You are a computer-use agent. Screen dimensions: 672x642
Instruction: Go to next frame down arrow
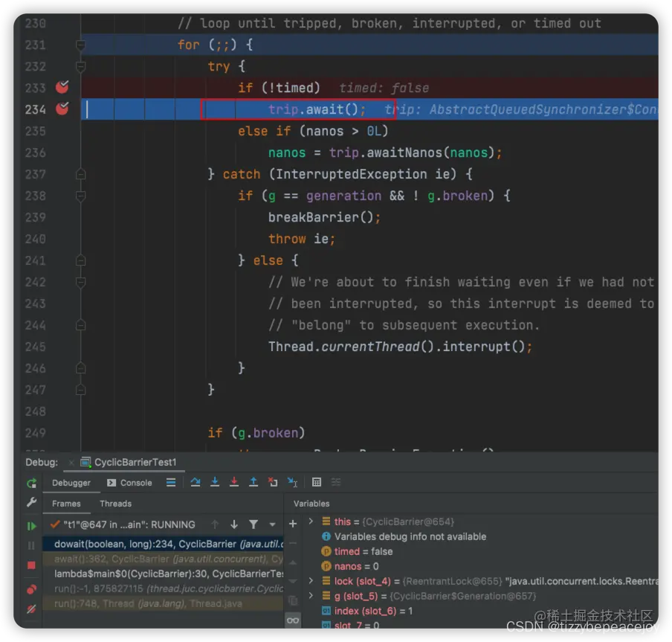click(234, 524)
